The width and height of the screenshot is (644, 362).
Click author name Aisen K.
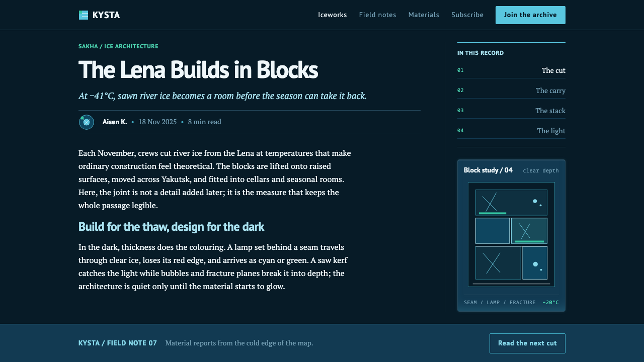coord(115,122)
